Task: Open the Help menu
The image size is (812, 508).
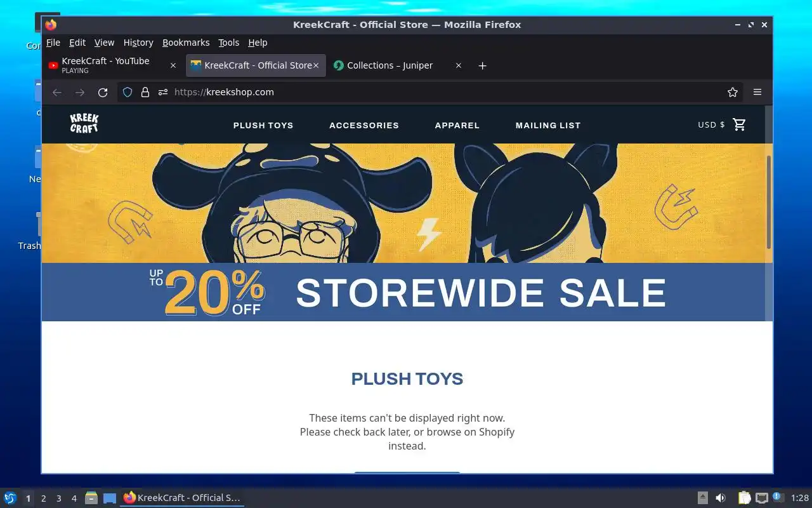Action: (258, 43)
